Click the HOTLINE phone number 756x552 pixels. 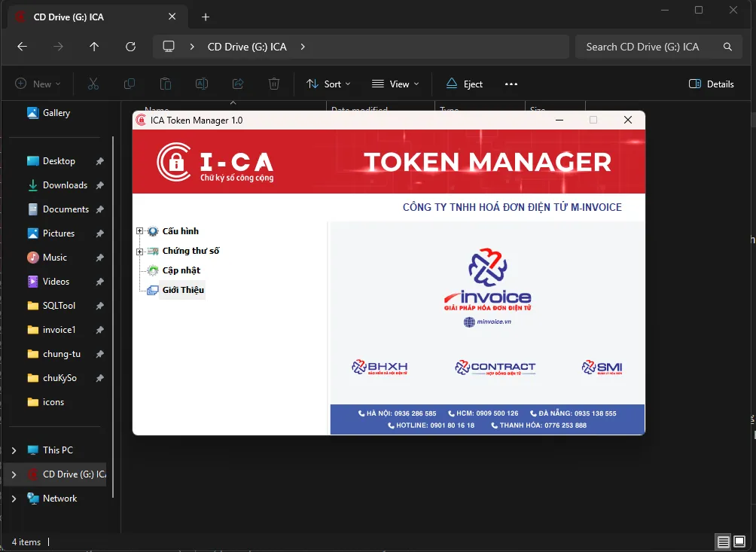(x=431, y=425)
